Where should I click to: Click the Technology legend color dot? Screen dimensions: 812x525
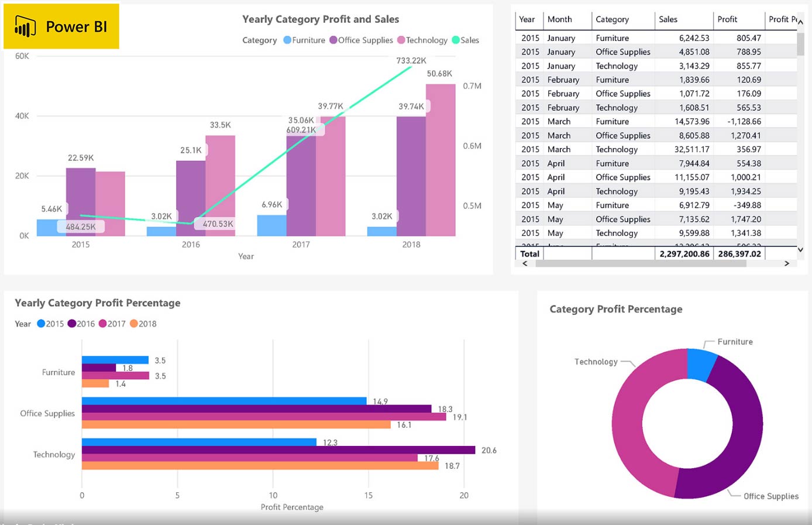[x=401, y=40]
